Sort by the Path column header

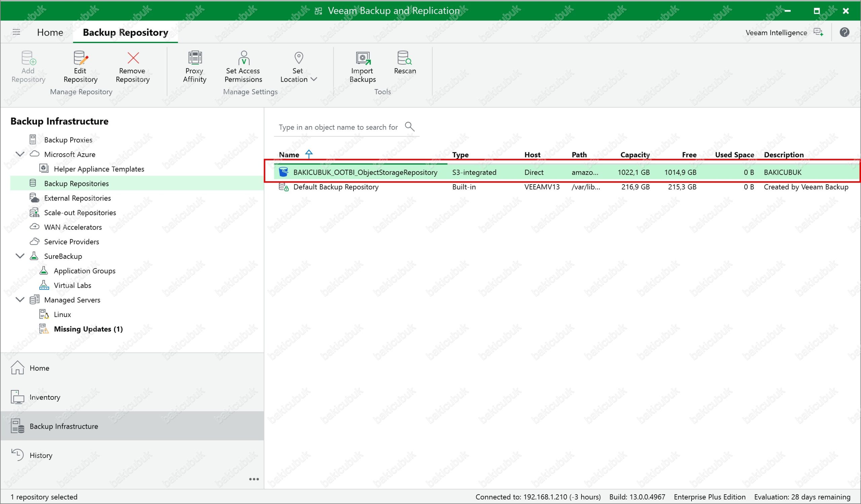[x=579, y=155]
